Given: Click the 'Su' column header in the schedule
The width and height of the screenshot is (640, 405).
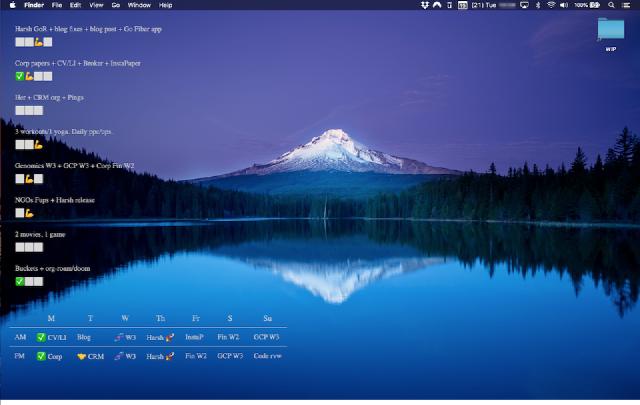Looking at the screenshot, I should 267,318.
